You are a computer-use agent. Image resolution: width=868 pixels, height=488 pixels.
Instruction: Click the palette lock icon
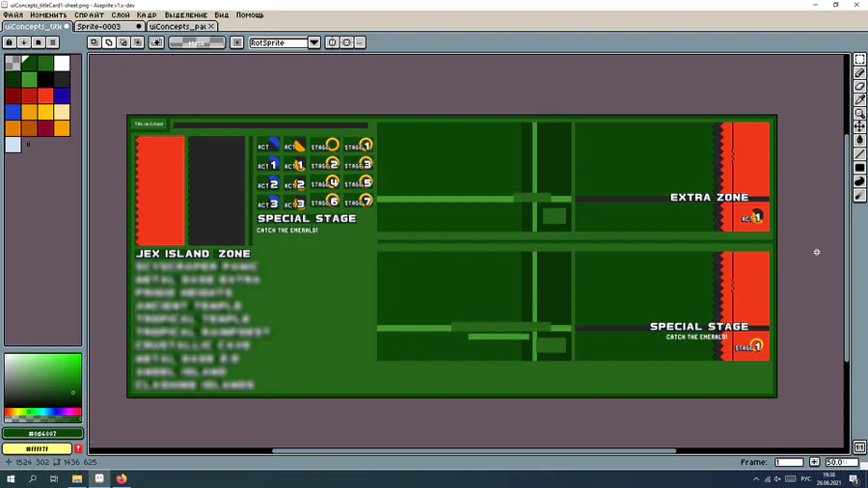click(10, 42)
